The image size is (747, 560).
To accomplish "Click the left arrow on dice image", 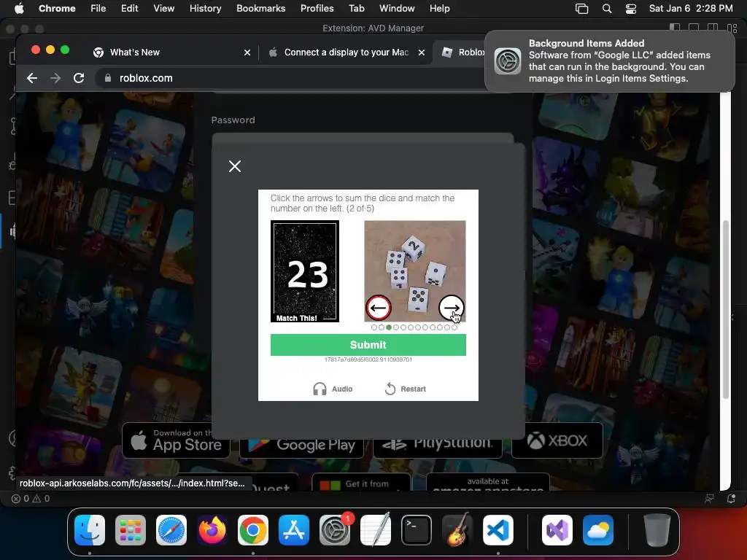I will tap(379, 308).
